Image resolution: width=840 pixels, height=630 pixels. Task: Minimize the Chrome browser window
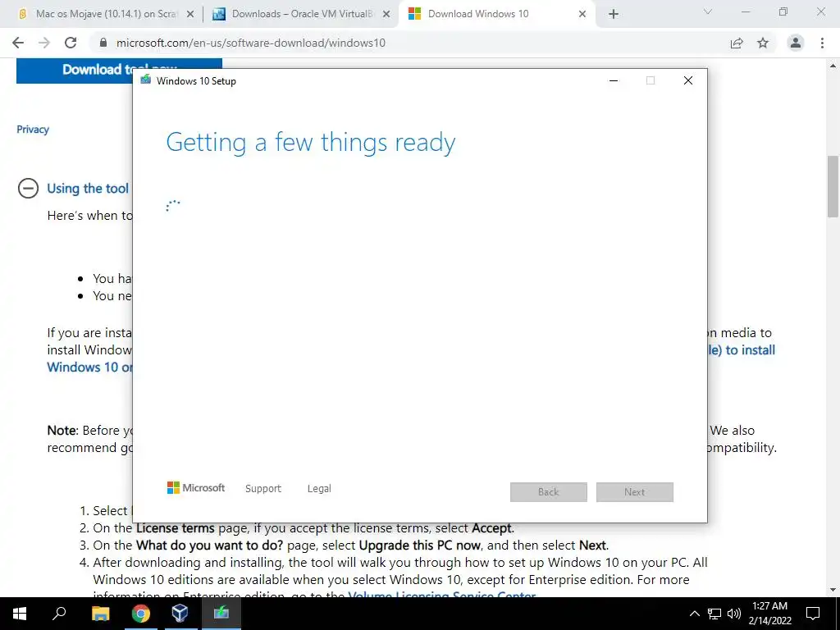tap(745, 11)
